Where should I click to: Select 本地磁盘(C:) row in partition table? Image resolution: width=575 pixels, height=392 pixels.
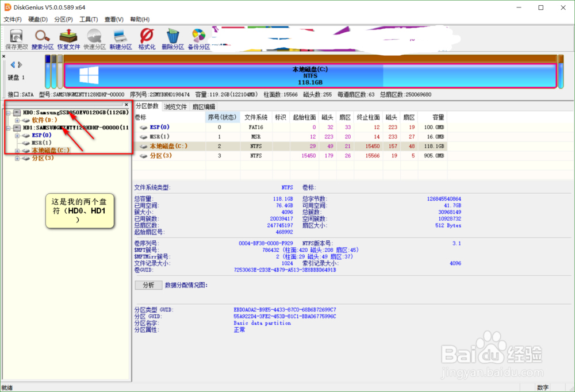[x=290, y=147]
